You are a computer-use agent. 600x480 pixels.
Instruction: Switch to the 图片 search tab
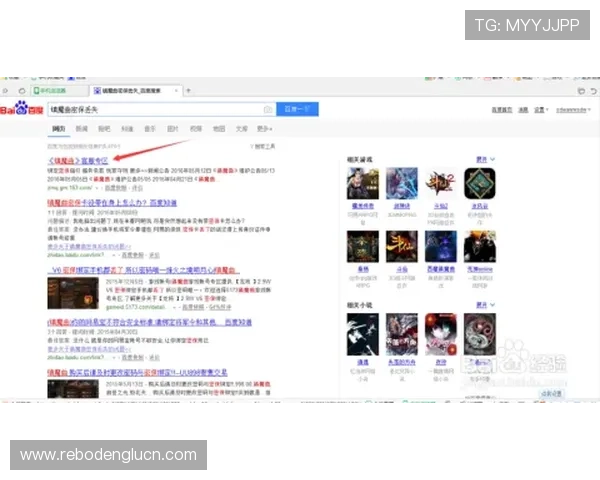tap(172, 128)
